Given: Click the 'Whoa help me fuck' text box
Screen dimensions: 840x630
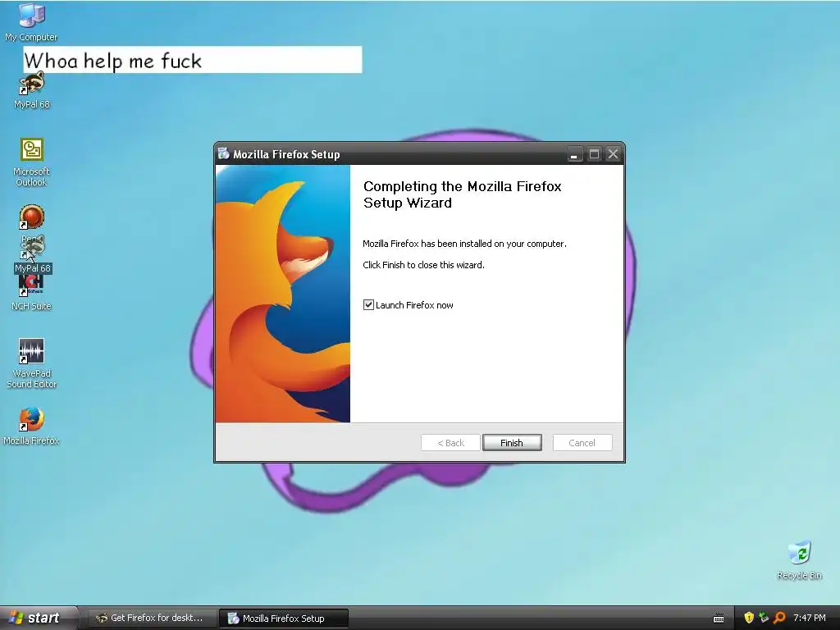Looking at the screenshot, I should point(193,59).
